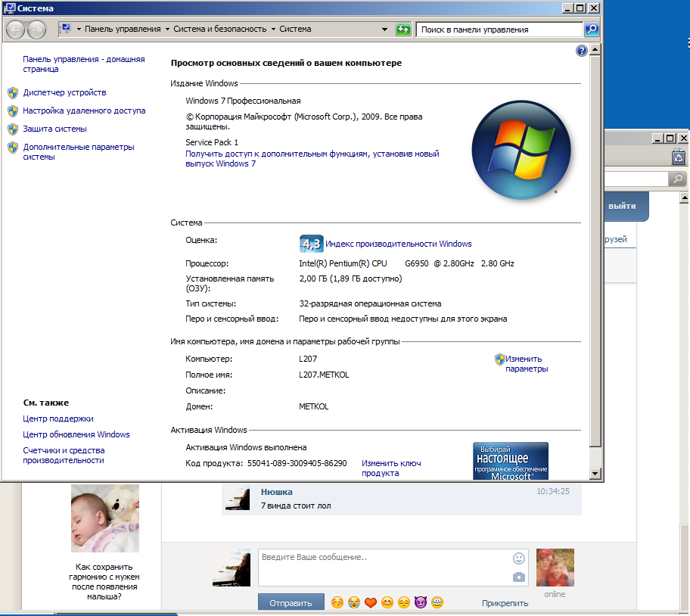Open the smiley emoji picker in message box
This screenshot has width=690, height=616.
(x=519, y=558)
